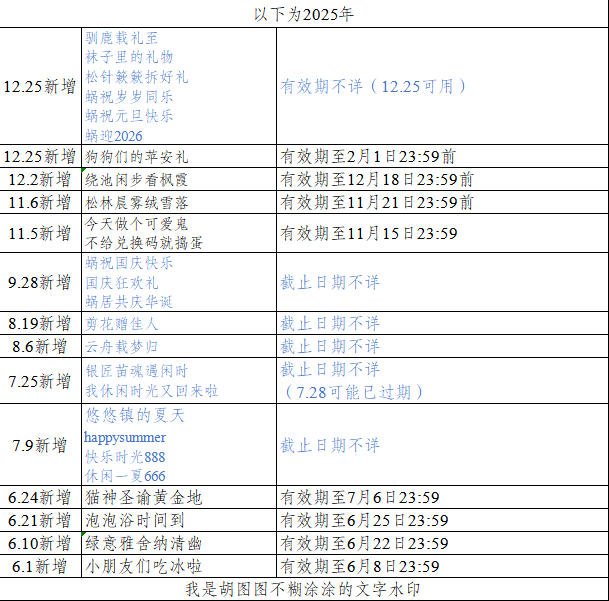
Task: Select the date cell '9.28新增'
Action: (x=40, y=282)
